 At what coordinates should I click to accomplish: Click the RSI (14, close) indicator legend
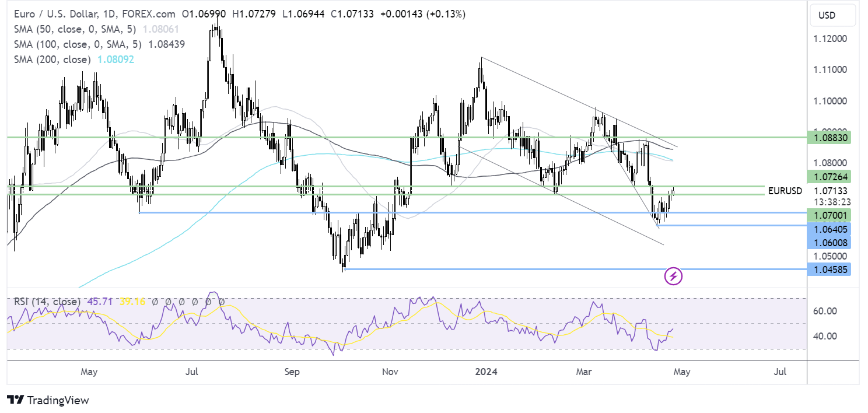(48, 302)
